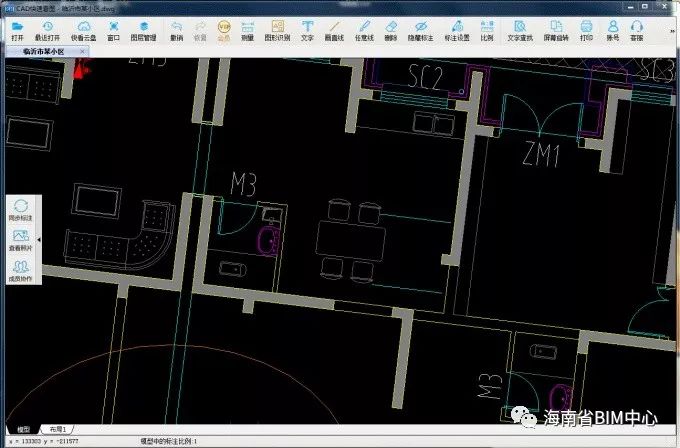Open 文字查找 text search tool
This screenshot has height=448, width=680.
point(520,30)
